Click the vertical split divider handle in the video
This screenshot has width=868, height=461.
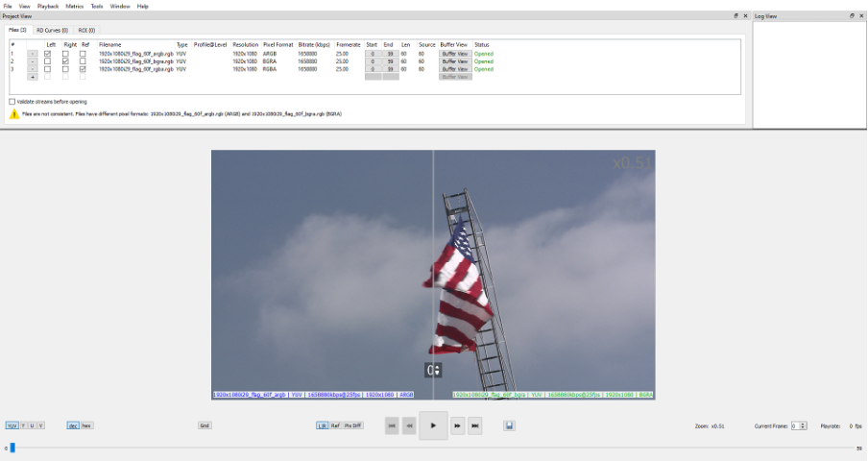click(433, 370)
